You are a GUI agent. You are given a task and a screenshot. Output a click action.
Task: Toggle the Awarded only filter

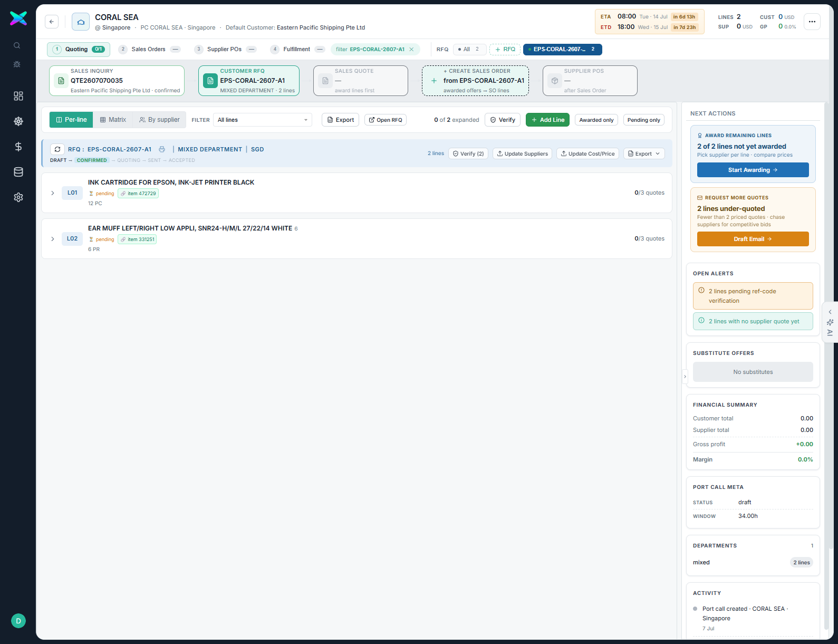click(596, 120)
